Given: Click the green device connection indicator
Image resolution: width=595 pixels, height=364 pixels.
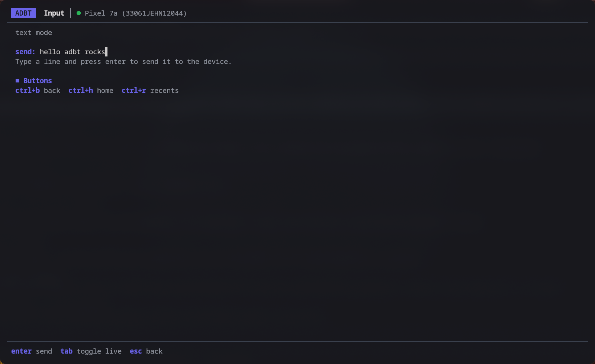Looking at the screenshot, I should coord(78,13).
